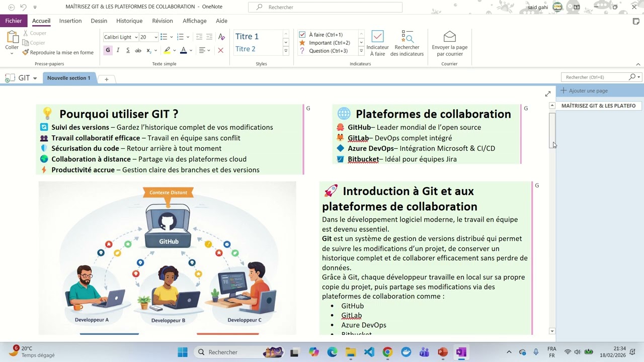
Task: Check the À faire tag checkbox
Action: (x=302, y=35)
